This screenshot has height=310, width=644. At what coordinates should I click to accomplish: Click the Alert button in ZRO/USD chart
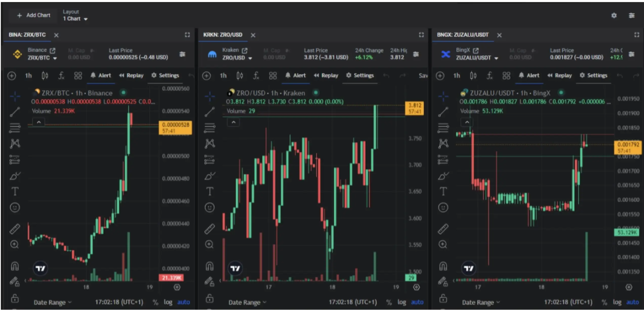tap(295, 76)
